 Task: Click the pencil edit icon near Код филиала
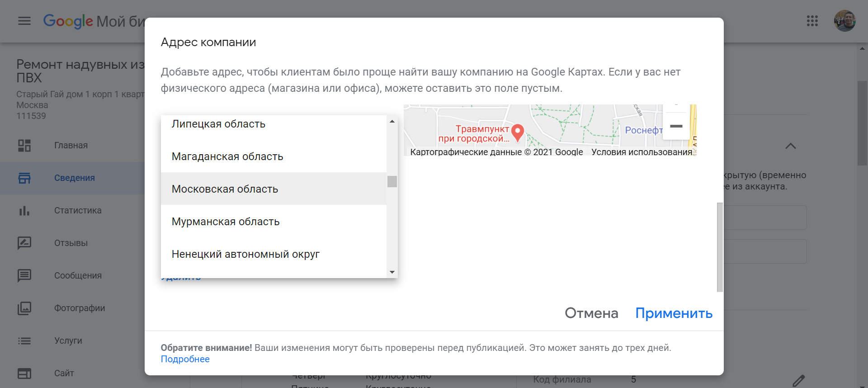(799, 381)
